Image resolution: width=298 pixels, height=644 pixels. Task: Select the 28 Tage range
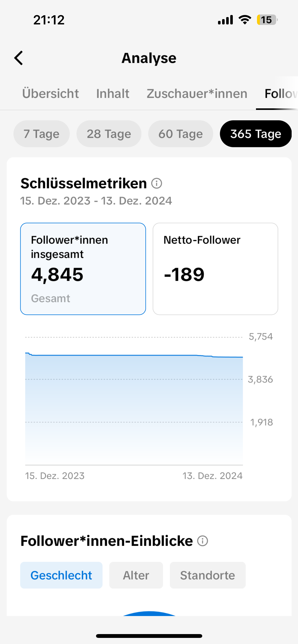click(x=109, y=134)
